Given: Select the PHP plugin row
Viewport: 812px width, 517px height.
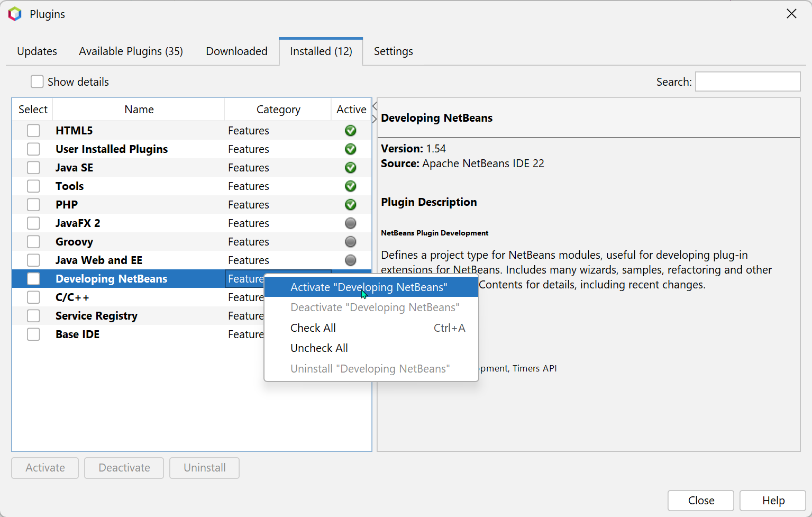Looking at the screenshot, I should coord(191,205).
